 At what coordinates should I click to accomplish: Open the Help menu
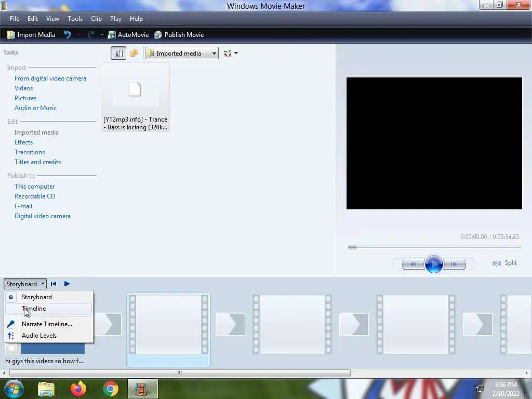tap(136, 19)
